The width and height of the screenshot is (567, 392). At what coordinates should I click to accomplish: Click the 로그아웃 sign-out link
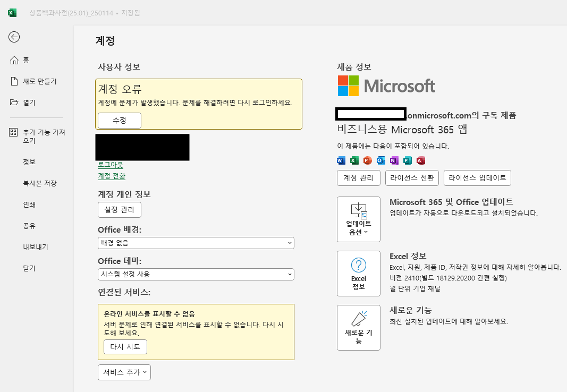coord(111,165)
